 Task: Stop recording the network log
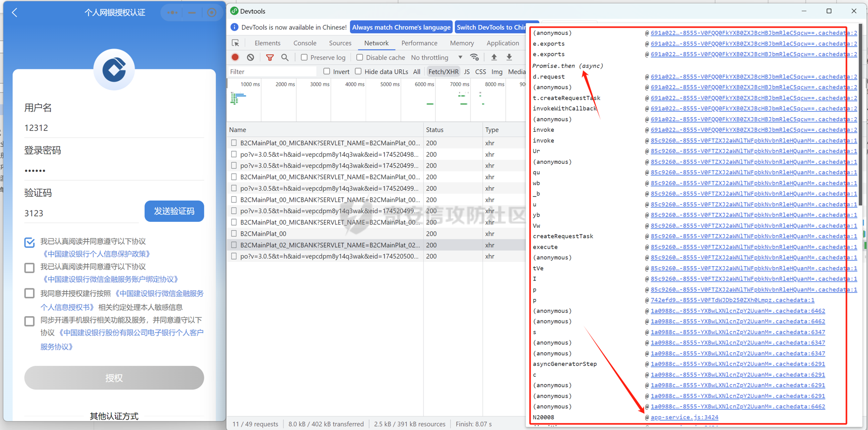pyautogui.click(x=235, y=57)
